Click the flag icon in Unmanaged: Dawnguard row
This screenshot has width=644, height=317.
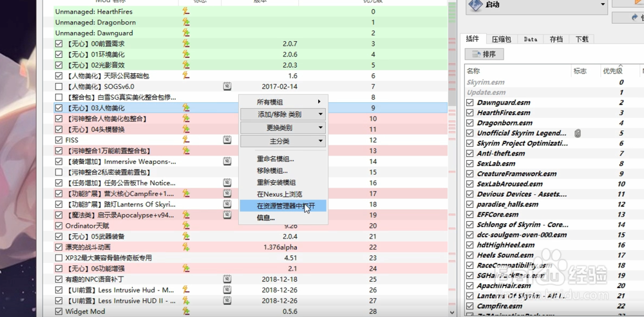point(186,33)
